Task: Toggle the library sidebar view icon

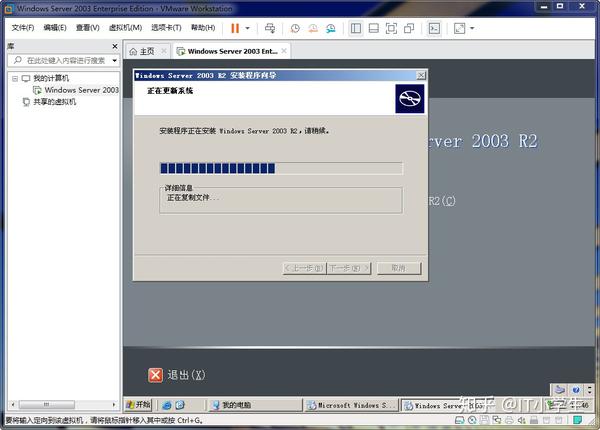Action: [356, 28]
